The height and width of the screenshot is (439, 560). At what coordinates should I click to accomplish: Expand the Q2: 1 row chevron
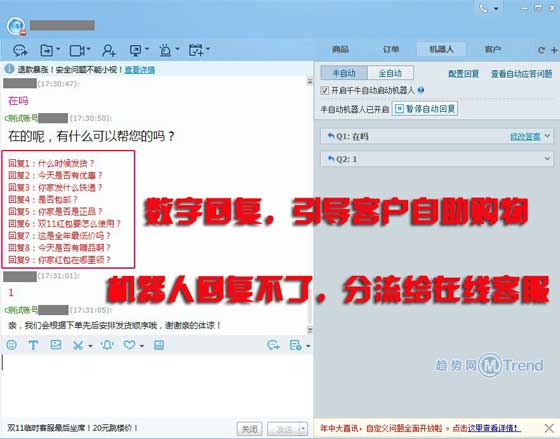click(547, 158)
